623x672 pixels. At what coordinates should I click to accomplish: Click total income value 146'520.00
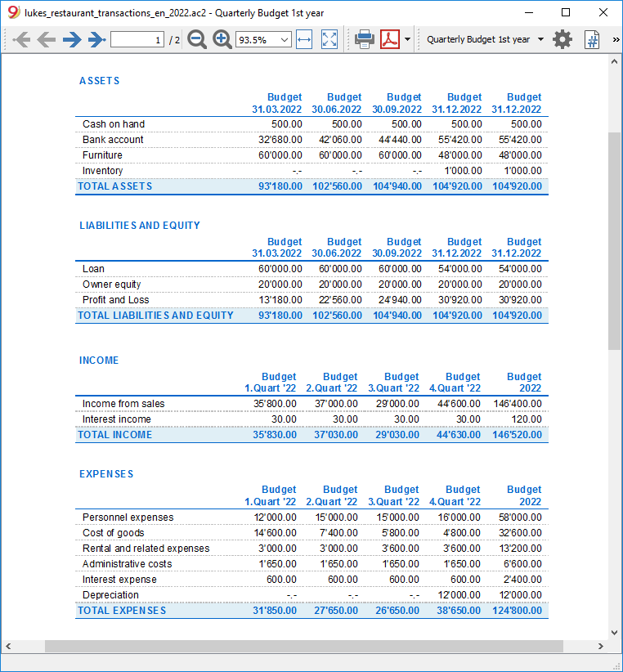click(518, 435)
